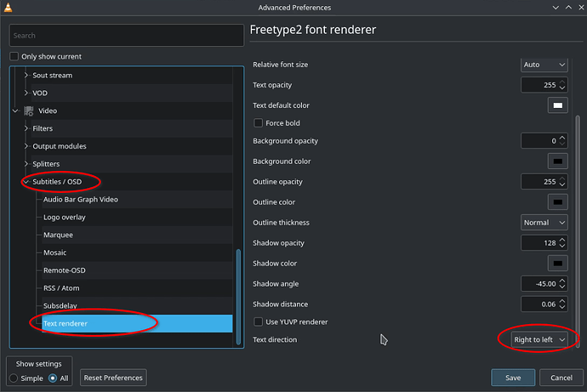587x392 pixels.
Task: Open the Outline thickness dropdown
Action: (544, 223)
